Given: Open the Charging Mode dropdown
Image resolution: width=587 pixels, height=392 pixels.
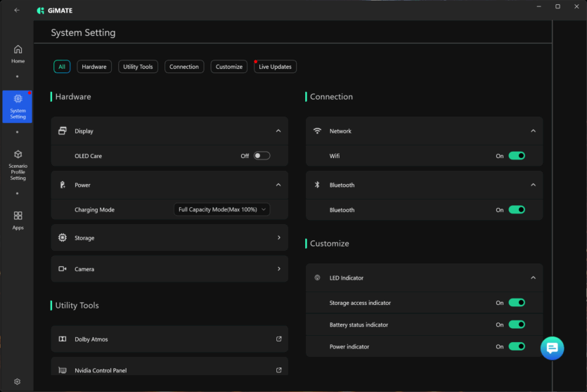Looking at the screenshot, I should pos(221,209).
